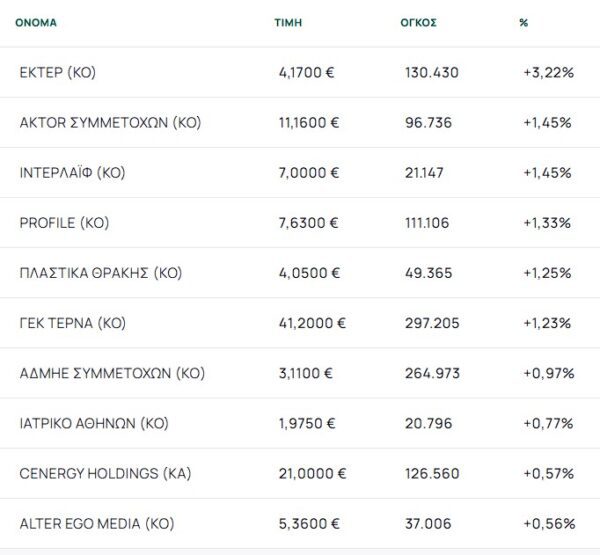Sort by the % change column header
The width and height of the screenshot is (600, 555).
pyautogui.click(x=523, y=22)
